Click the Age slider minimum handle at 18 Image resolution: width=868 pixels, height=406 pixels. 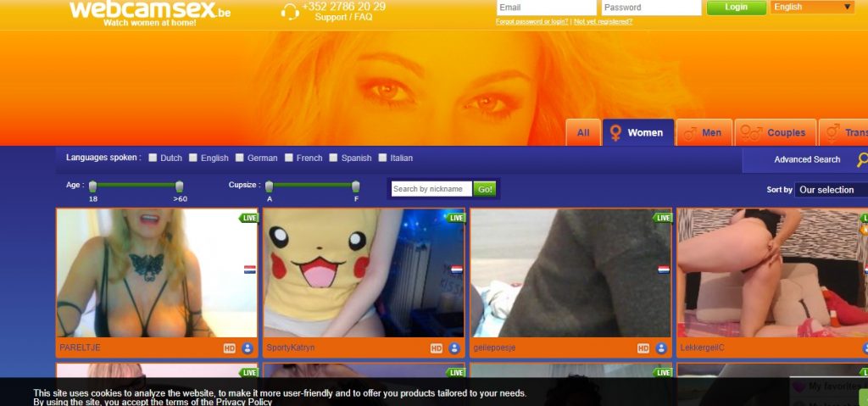tap(93, 186)
